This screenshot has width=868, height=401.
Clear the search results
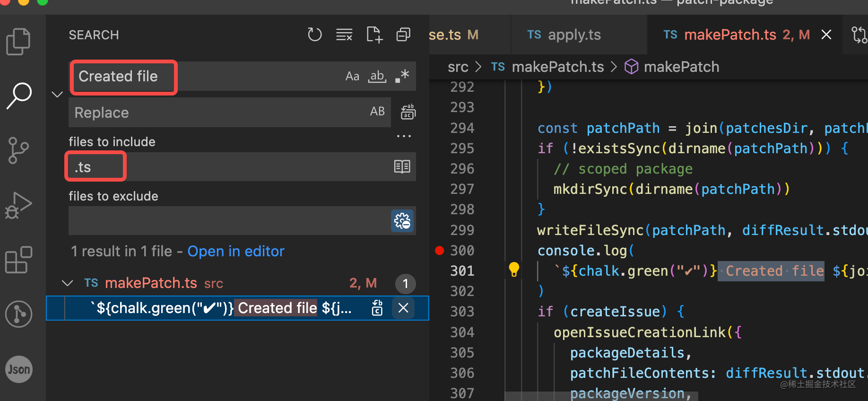[x=344, y=35]
